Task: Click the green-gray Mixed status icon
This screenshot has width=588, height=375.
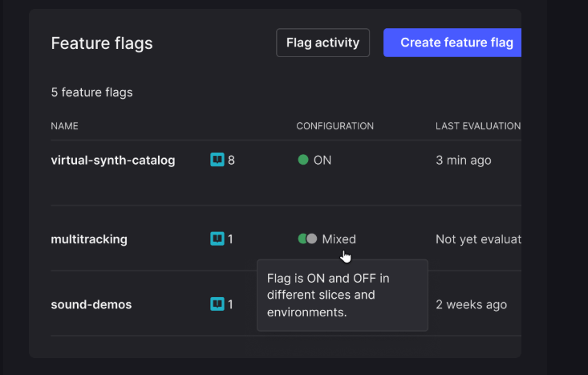Action: pos(307,239)
